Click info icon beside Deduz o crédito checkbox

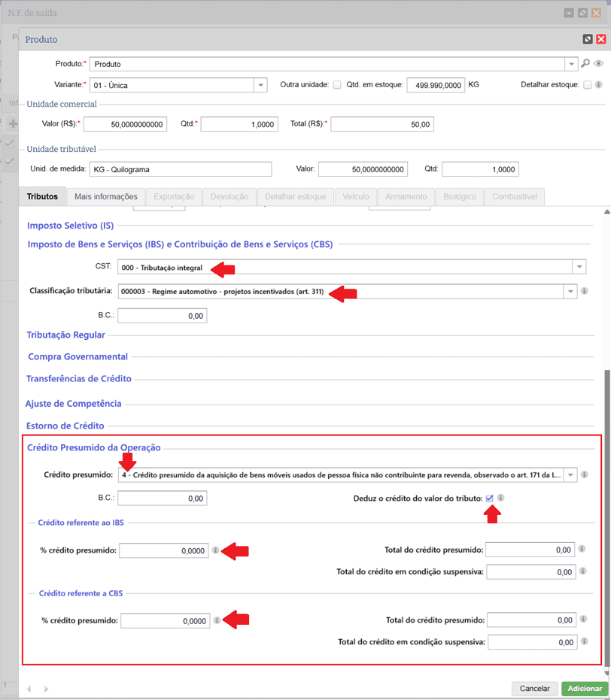pyautogui.click(x=500, y=498)
